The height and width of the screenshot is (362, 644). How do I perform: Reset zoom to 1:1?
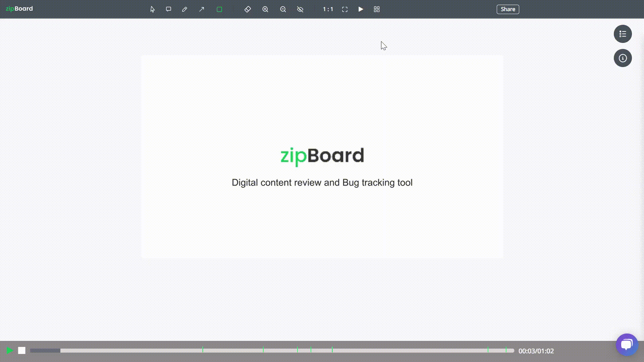(x=328, y=9)
